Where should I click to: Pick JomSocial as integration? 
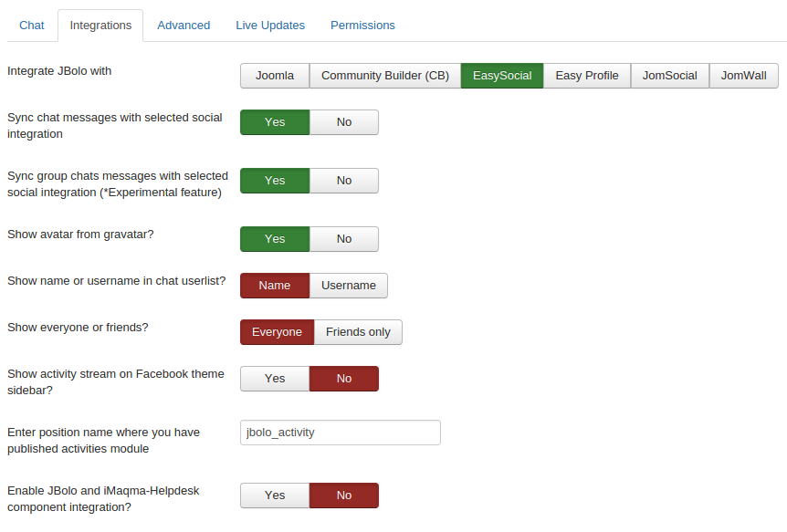pos(669,76)
